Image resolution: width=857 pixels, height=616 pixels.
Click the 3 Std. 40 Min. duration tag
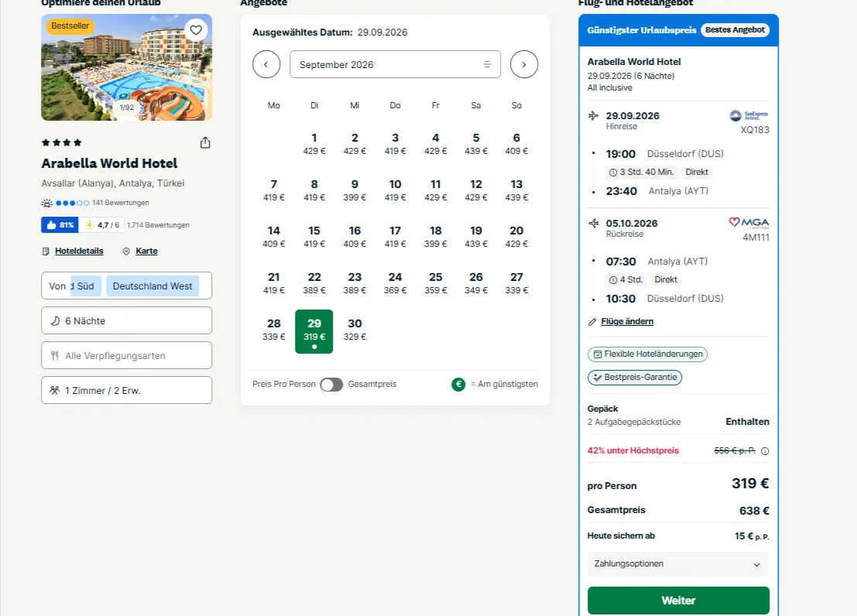pyautogui.click(x=641, y=172)
